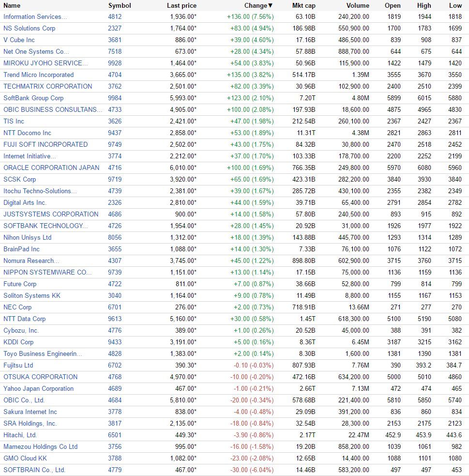Sort by Volume column header
469x476 pixels.
(x=358, y=5)
